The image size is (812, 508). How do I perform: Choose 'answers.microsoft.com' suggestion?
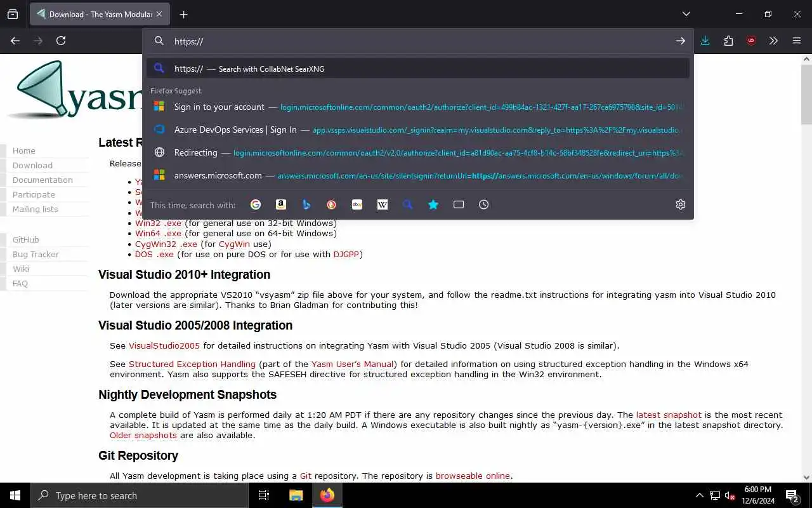pyautogui.click(x=418, y=175)
